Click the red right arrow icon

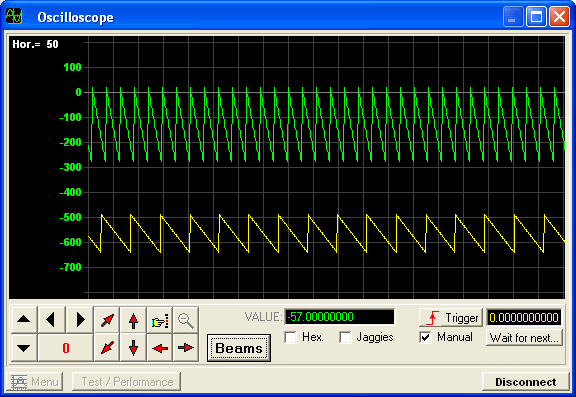click(x=186, y=348)
